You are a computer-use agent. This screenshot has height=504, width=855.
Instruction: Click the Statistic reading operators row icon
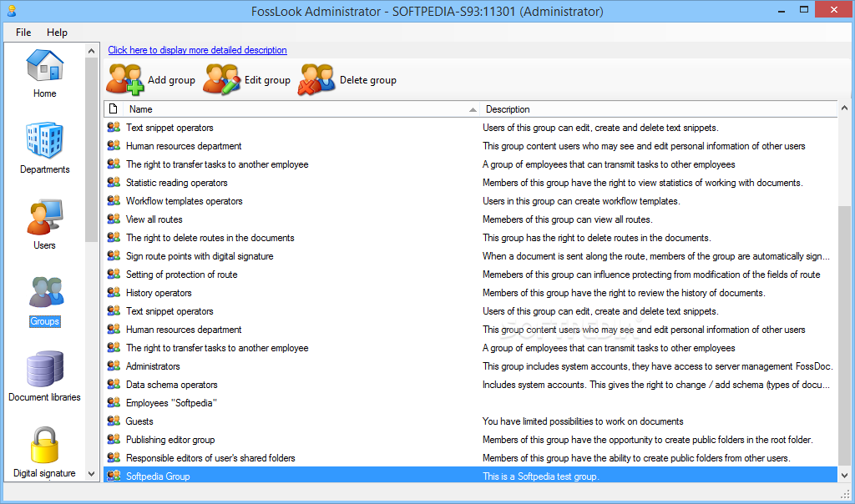(114, 182)
